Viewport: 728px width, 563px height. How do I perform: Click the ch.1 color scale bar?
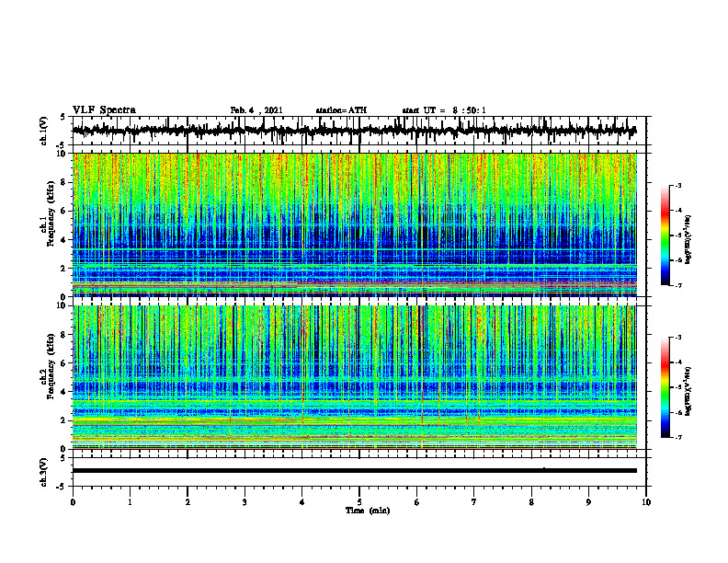[665, 235]
